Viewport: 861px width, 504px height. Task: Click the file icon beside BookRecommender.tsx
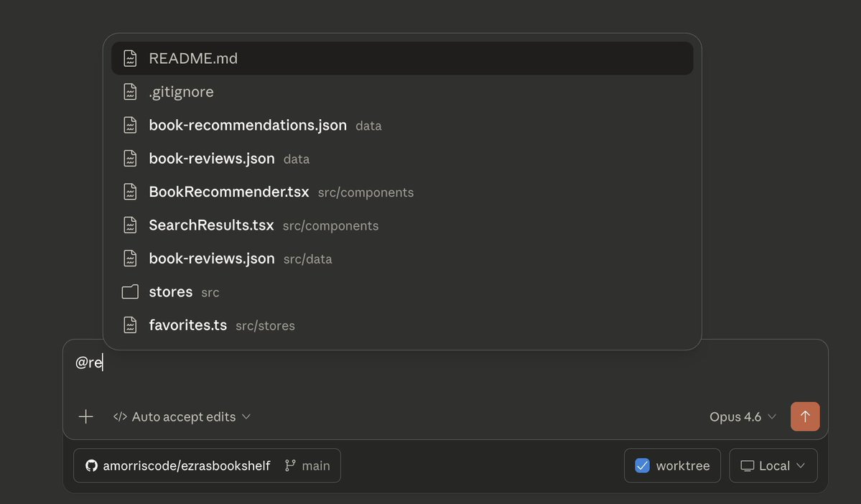pyautogui.click(x=130, y=192)
